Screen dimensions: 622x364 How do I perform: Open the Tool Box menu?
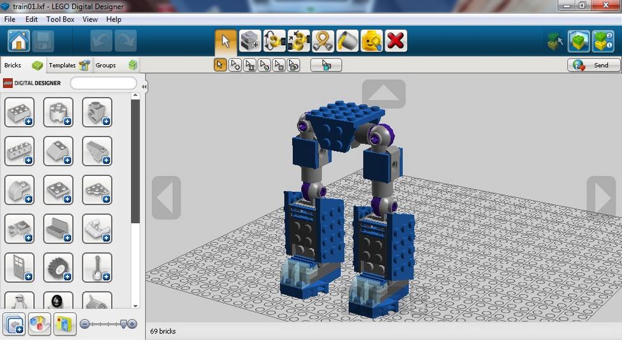tap(60, 20)
